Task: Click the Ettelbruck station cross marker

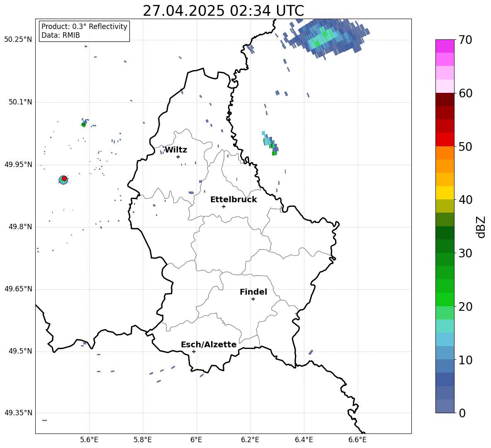Action: point(224,206)
